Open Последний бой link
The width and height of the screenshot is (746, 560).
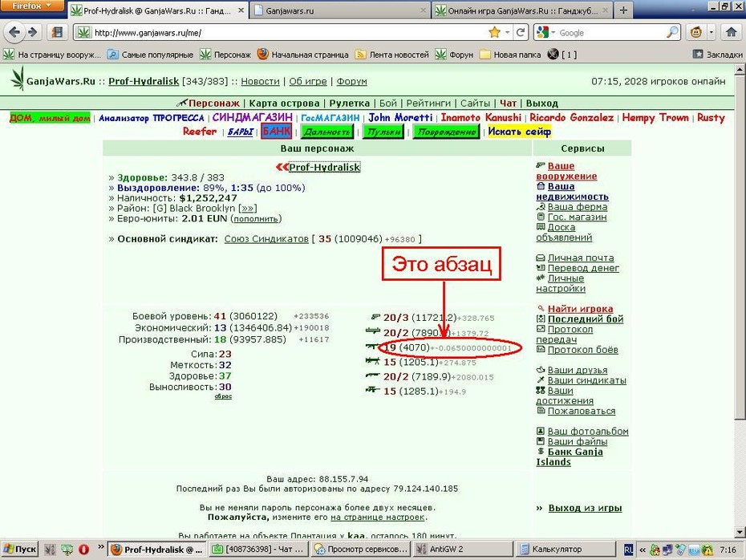pos(586,319)
